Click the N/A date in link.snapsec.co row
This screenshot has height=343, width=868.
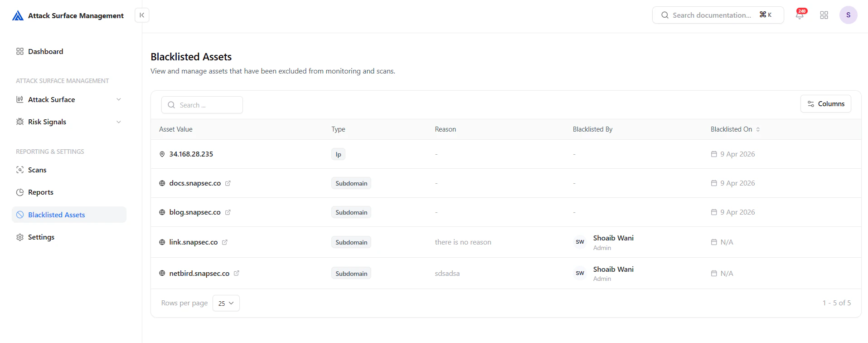pos(727,242)
